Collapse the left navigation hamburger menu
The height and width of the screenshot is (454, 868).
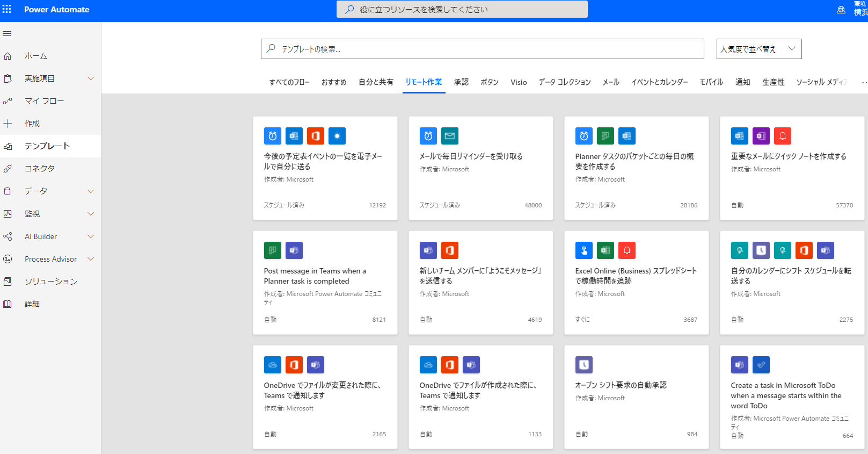pyautogui.click(x=7, y=33)
